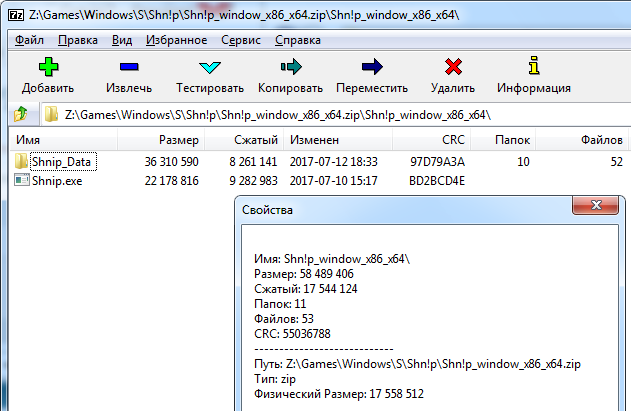Open the Правка menu
Screen dimensions: 631x411
coord(78,40)
